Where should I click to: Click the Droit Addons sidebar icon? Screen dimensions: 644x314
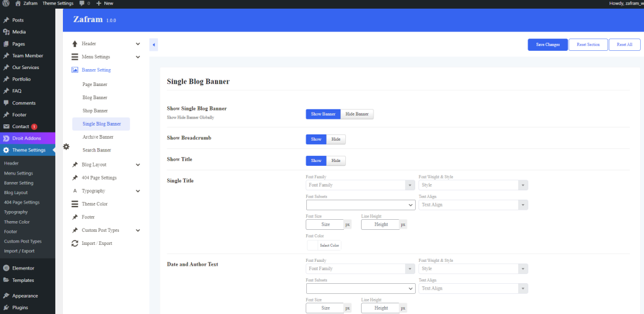pos(6,138)
